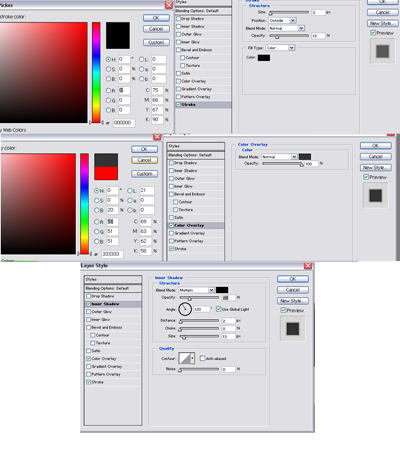Click New Style in Color Overlay dialog
The image size is (400, 469).
pyautogui.click(x=375, y=167)
